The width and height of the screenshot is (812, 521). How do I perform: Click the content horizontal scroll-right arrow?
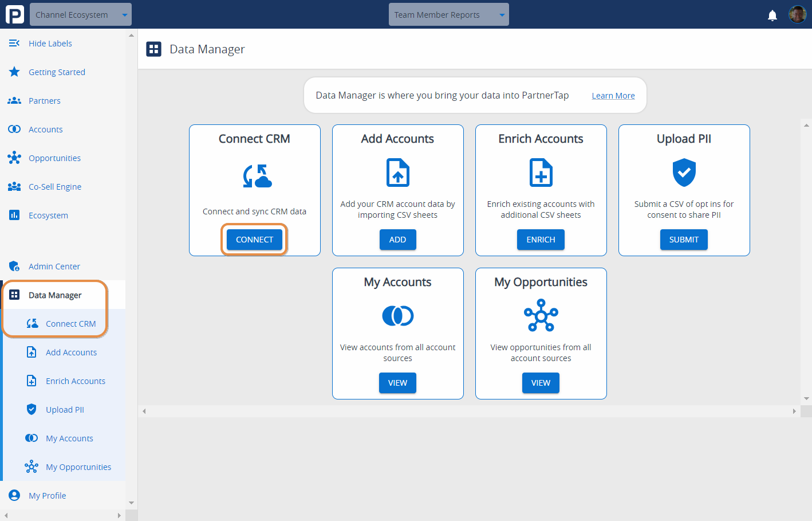[794, 411]
